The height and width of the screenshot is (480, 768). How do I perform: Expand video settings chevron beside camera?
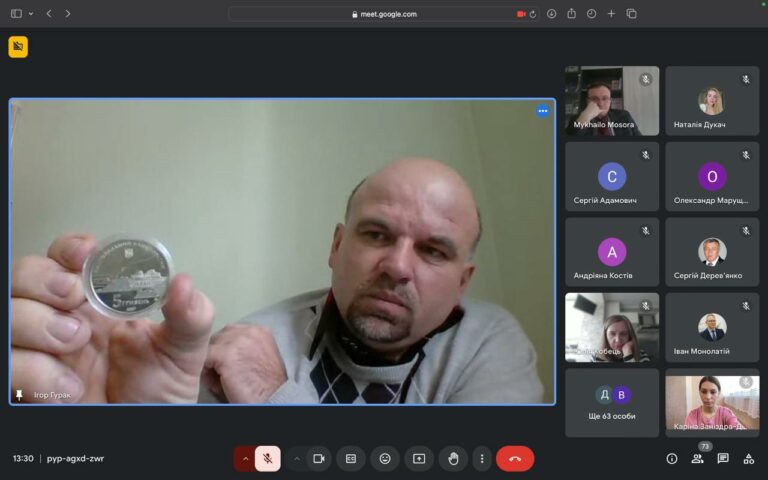point(296,458)
